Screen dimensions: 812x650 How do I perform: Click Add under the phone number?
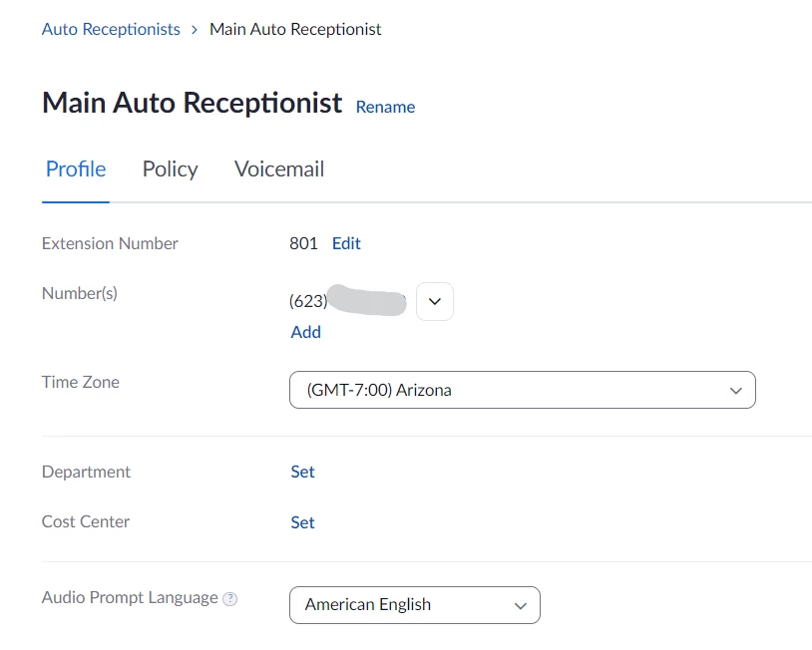pyautogui.click(x=305, y=332)
